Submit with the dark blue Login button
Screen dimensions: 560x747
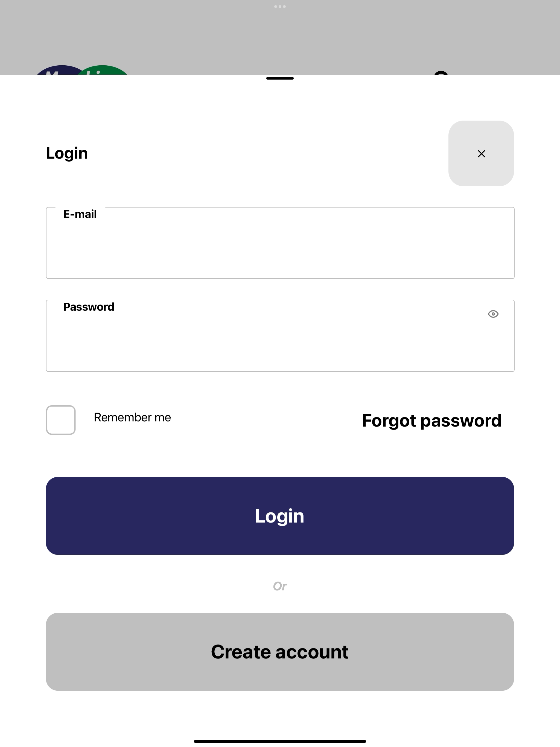280,516
